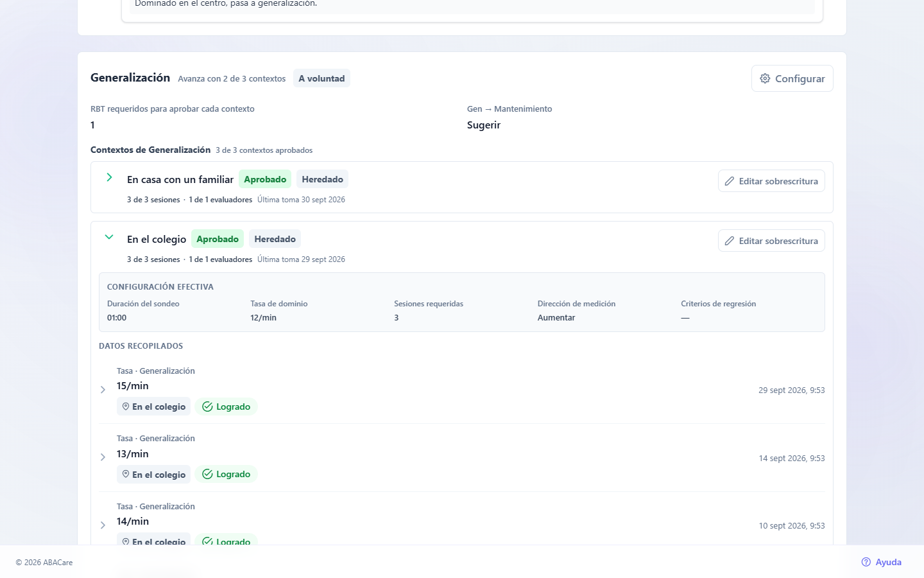The width and height of the screenshot is (924, 578).
Task: Click Última toma 30 sept 2026 text
Action: pyautogui.click(x=301, y=200)
